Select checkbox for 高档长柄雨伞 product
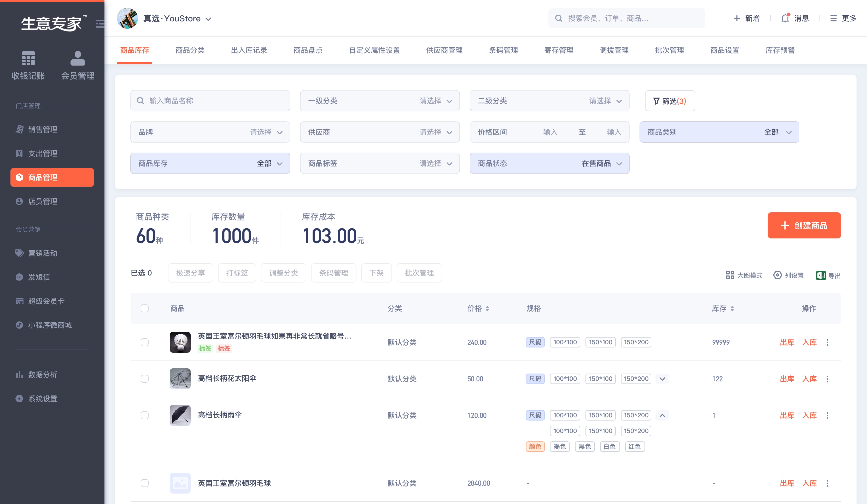The width and height of the screenshot is (867, 504). coord(144,415)
